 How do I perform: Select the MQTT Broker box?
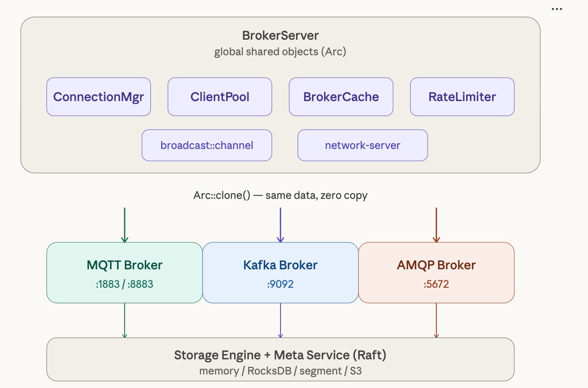[125, 273]
